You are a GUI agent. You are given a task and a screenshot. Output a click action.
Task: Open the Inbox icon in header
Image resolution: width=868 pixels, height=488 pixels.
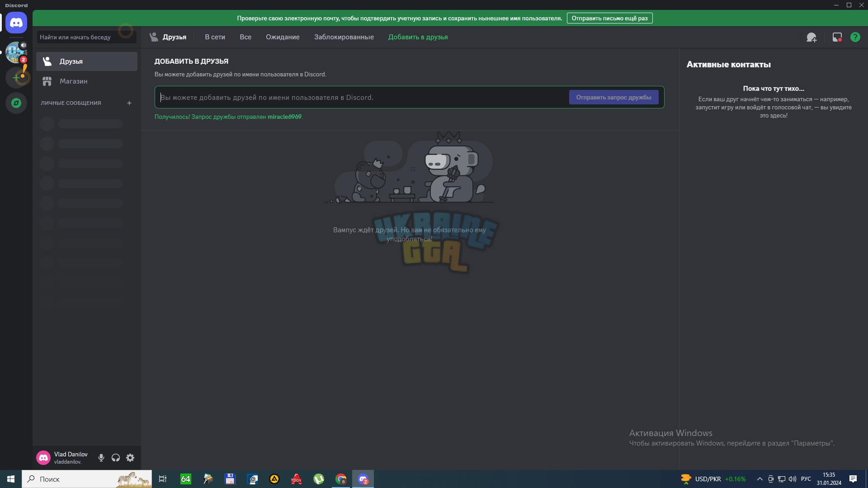(x=837, y=38)
